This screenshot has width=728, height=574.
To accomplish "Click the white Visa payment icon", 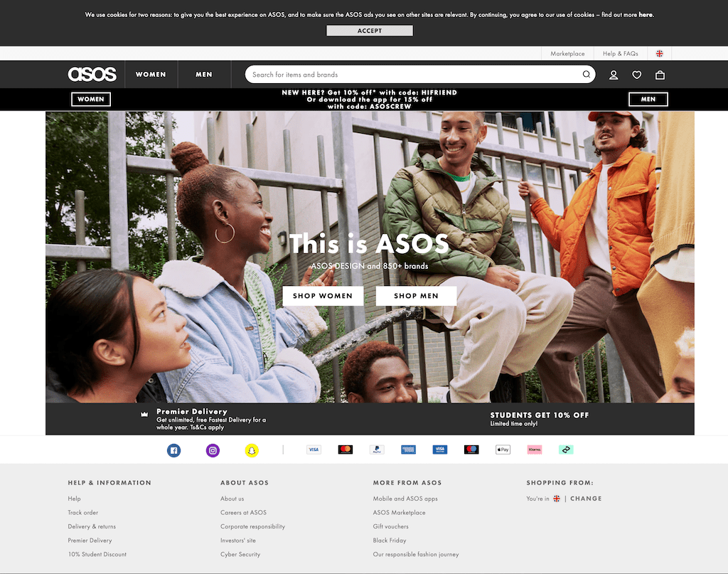I will [x=314, y=450].
